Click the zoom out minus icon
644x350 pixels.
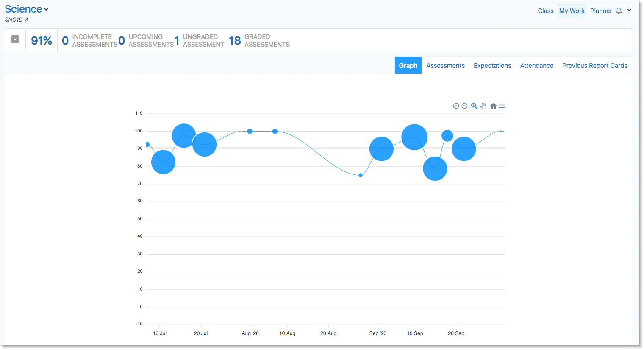(464, 106)
